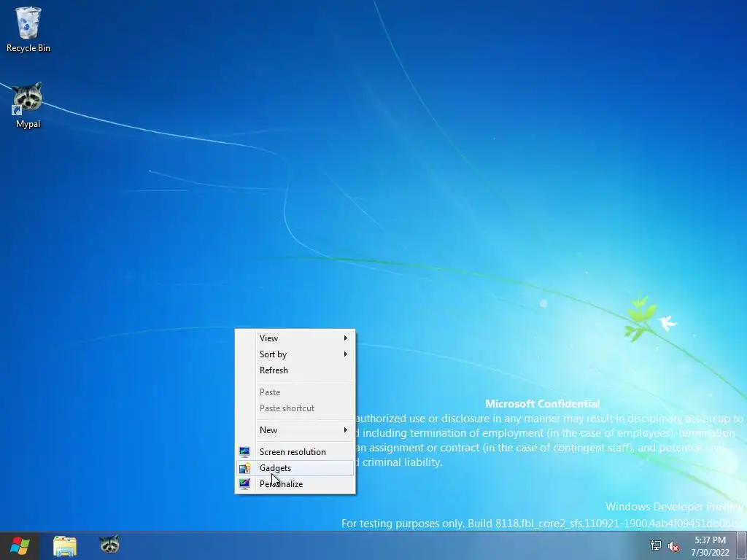
Task: Open the Start menu orb
Action: point(20,545)
